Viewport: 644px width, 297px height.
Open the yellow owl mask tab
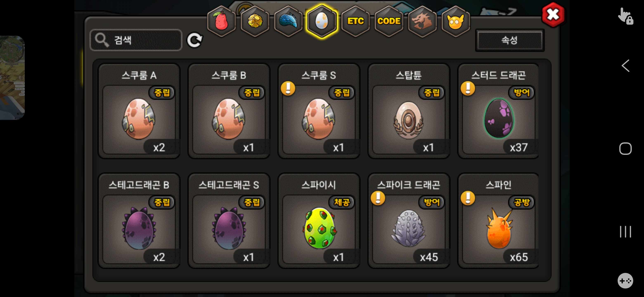456,21
